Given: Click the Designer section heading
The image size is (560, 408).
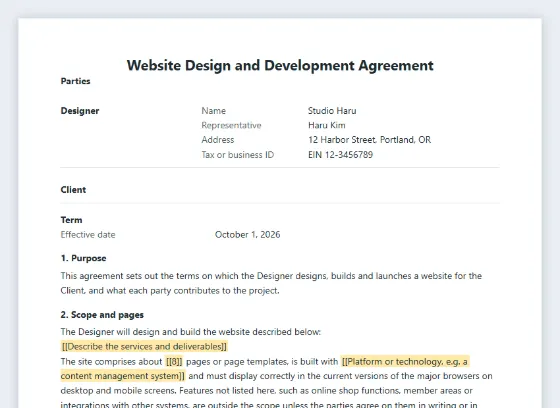Looking at the screenshot, I should tap(80, 111).
